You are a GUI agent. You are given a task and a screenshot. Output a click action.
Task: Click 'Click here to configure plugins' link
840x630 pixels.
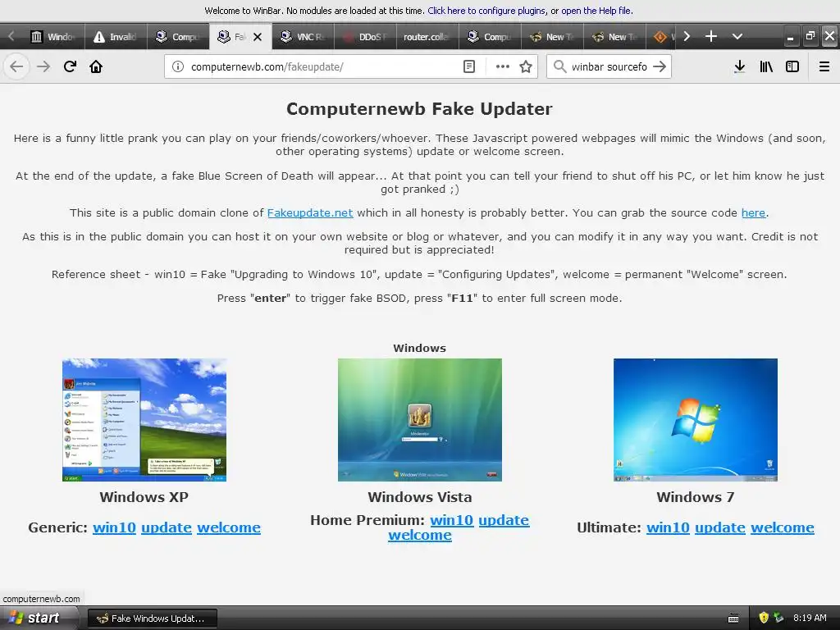tap(486, 10)
